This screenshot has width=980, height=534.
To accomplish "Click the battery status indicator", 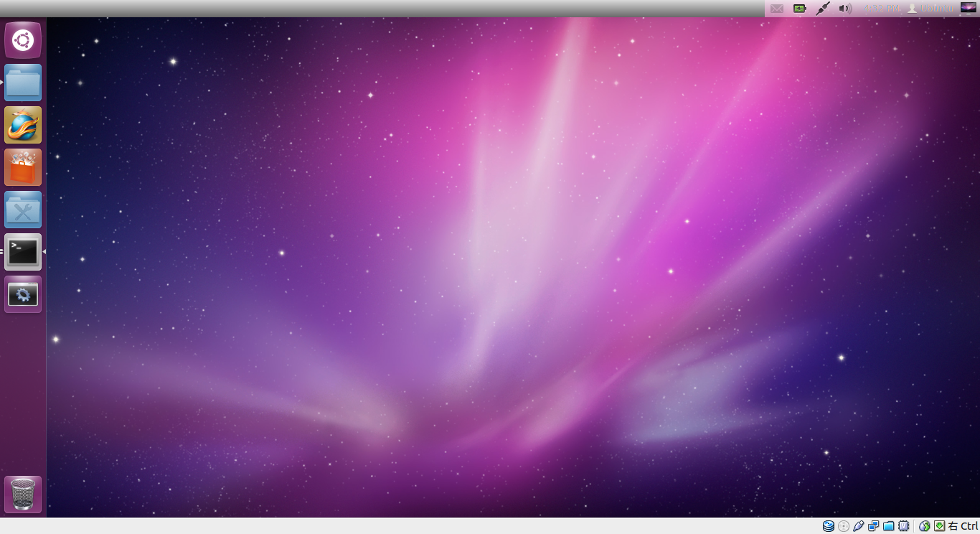I will [x=800, y=9].
